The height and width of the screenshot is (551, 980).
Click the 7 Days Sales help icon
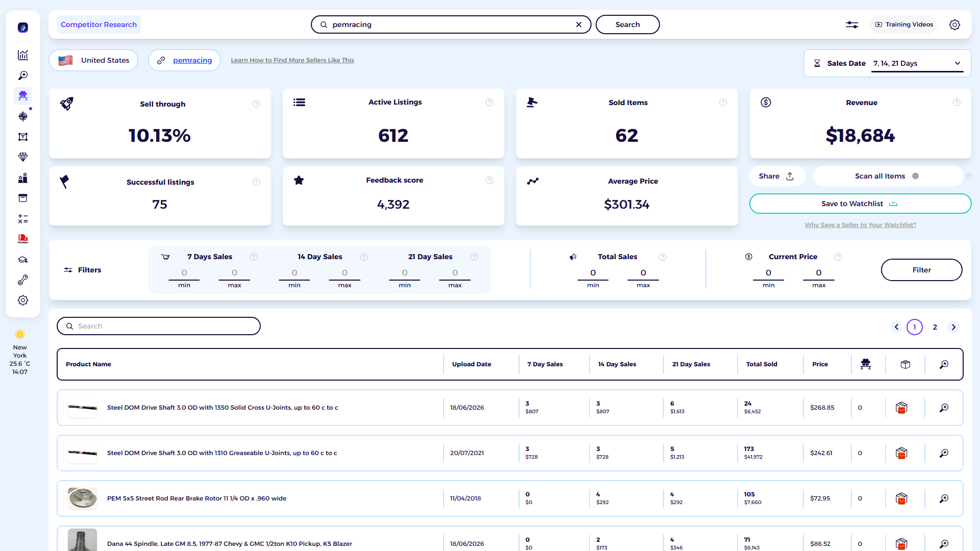pos(254,257)
